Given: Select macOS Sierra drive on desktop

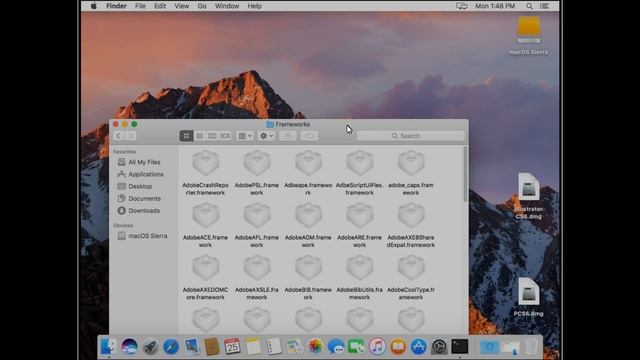Looking at the screenshot, I should click(x=529, y=30).
